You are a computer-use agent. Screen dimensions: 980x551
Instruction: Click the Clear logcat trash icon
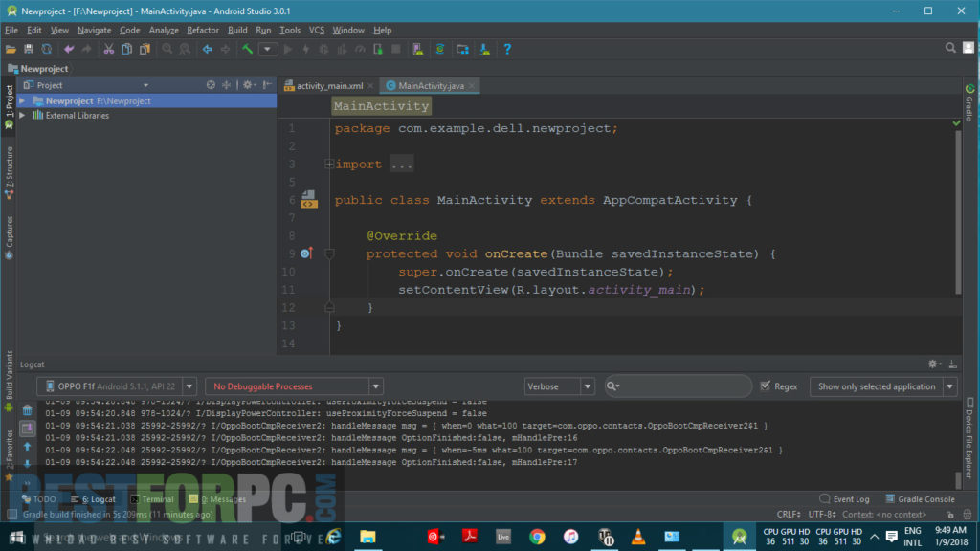pos(28,410)
